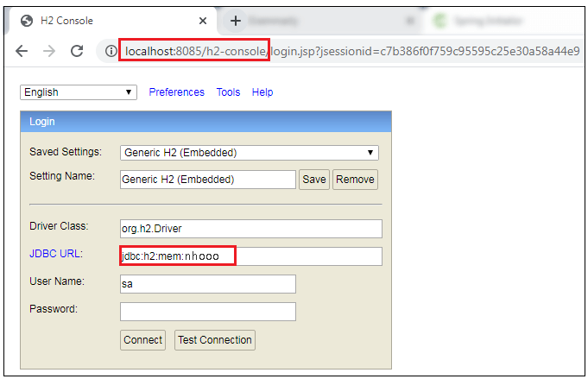
Task: Open the Preferences link
Action: click(177, 92)
